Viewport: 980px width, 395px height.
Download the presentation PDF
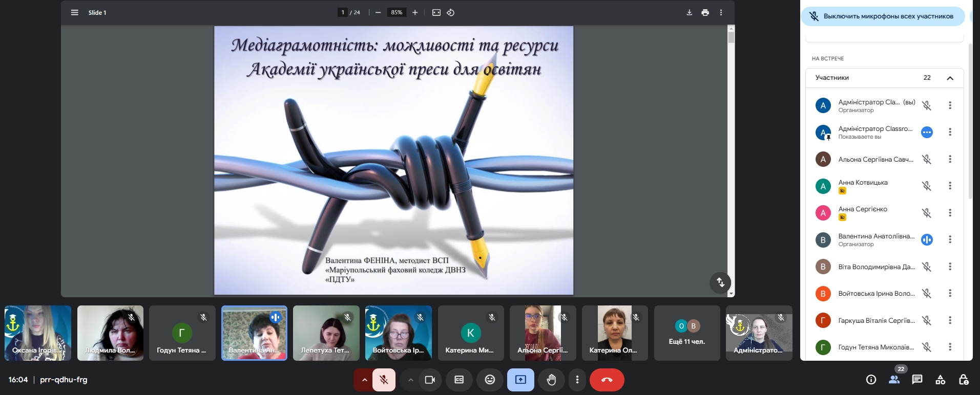pos(689,12)
